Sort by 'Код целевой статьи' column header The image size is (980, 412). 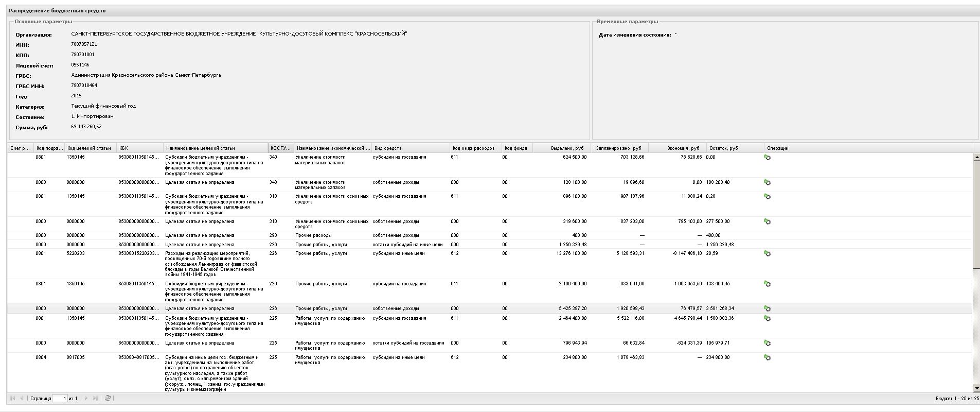coord(91,148)
